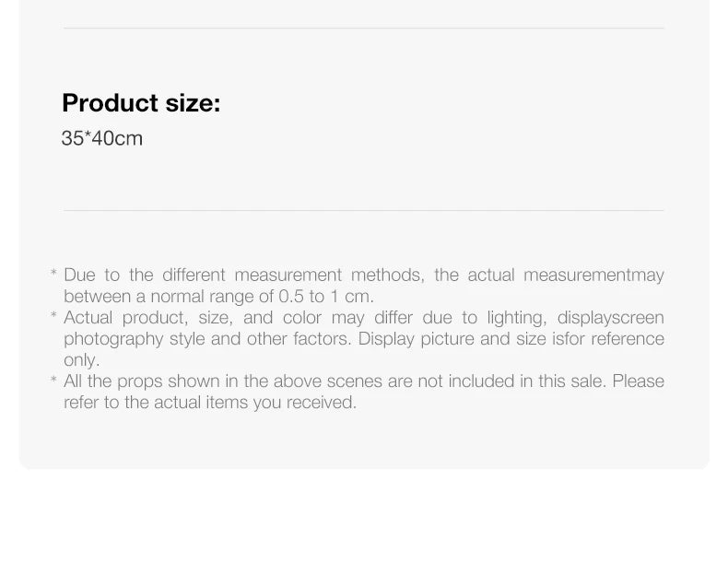Click the "0.5 to 1 cm." range text

coord(326,297)
